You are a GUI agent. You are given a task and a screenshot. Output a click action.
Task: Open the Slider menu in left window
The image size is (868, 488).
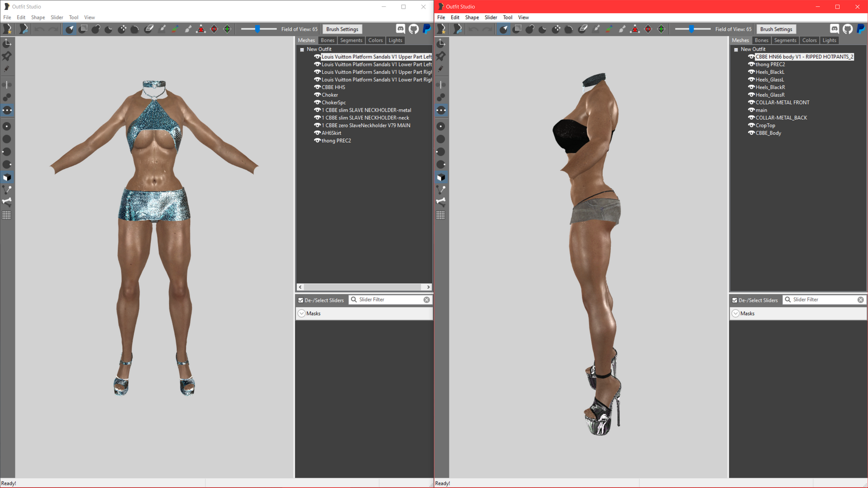coord(57,17)
